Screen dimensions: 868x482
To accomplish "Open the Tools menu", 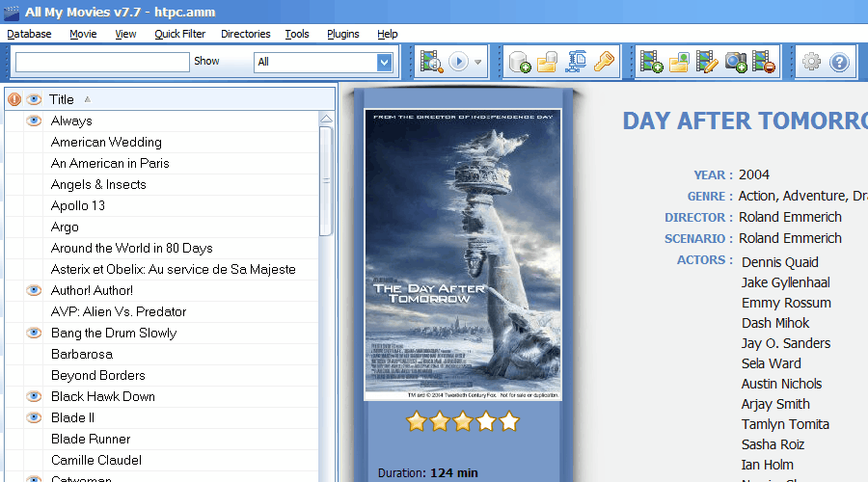I will click(297, 34).
